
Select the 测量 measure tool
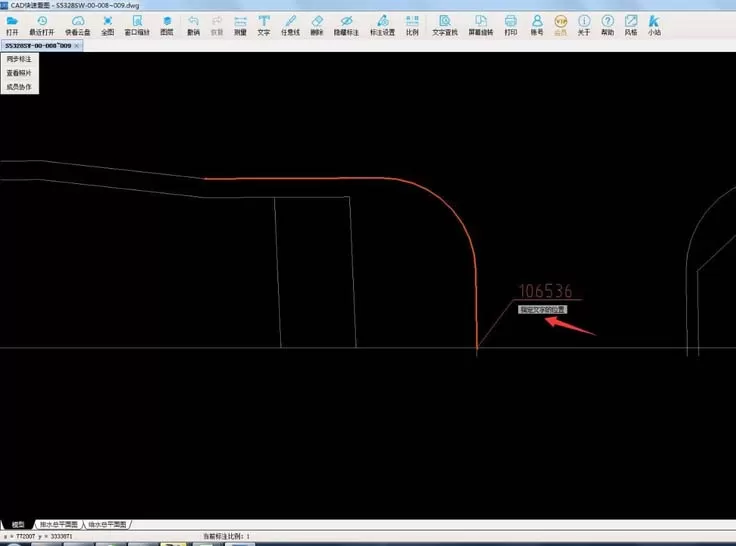[240, 25]
